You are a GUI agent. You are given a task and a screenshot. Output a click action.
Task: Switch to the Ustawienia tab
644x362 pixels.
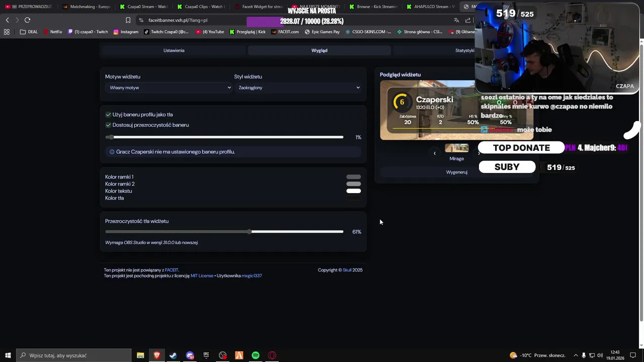[x=174, y=50]
